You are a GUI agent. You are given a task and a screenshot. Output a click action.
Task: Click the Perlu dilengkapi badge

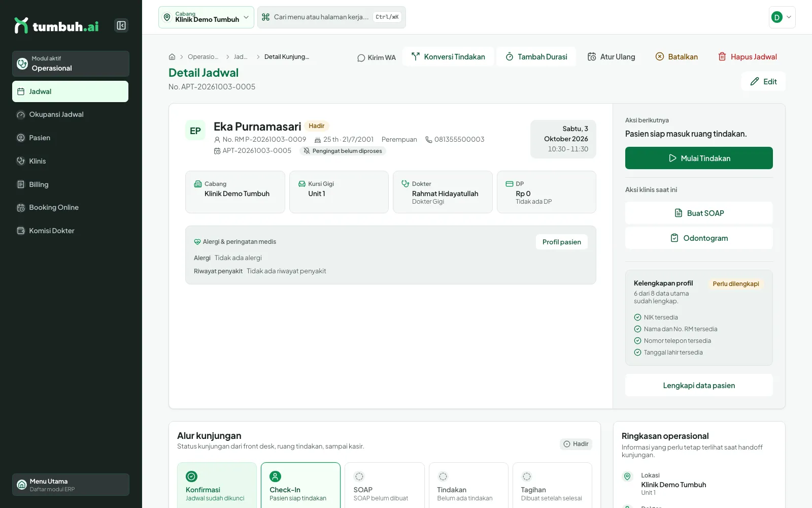point(736,284)
